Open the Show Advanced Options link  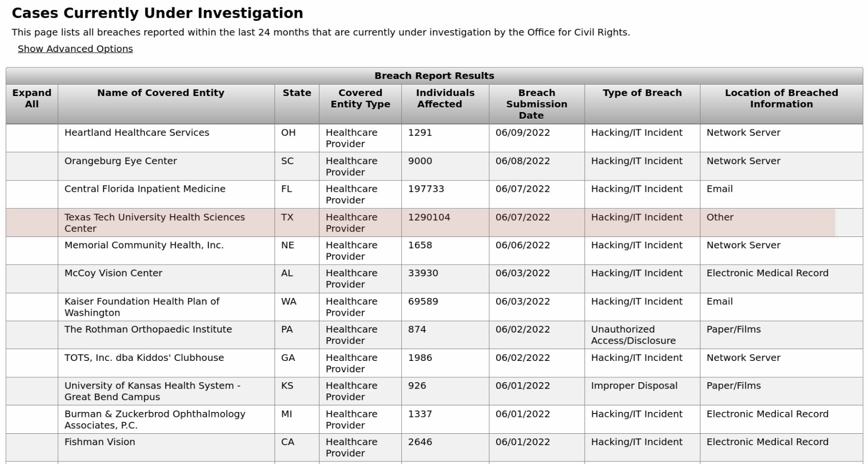75,49
